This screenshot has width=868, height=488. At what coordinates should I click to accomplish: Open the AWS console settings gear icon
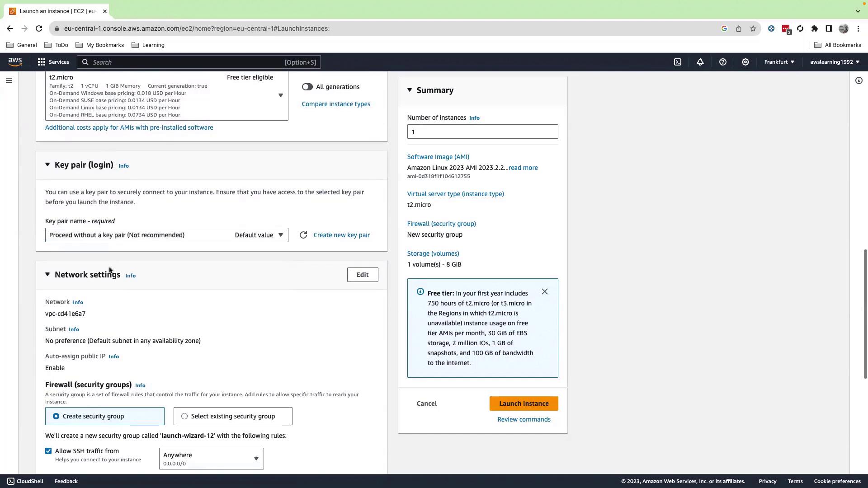[745, 62]
